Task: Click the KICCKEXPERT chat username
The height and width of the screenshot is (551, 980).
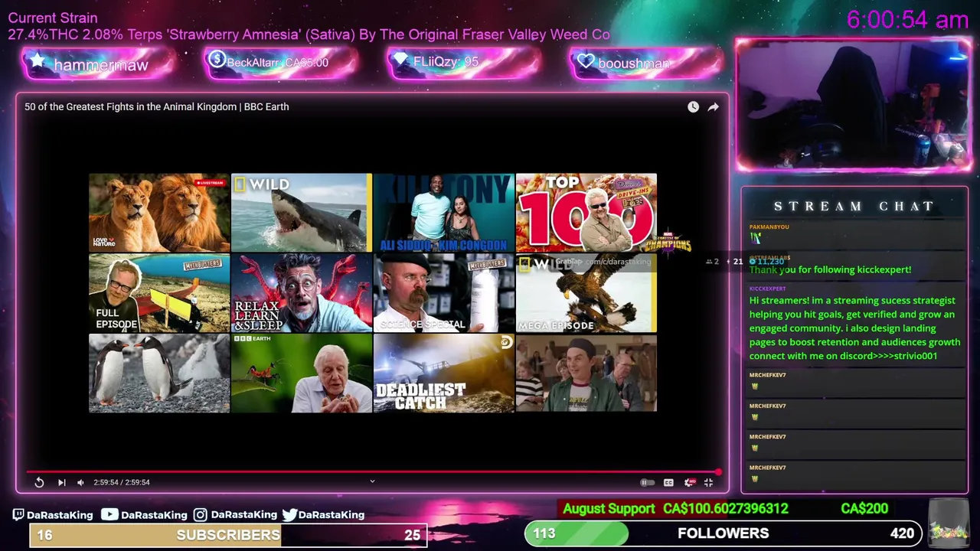Action: (767, 289)
